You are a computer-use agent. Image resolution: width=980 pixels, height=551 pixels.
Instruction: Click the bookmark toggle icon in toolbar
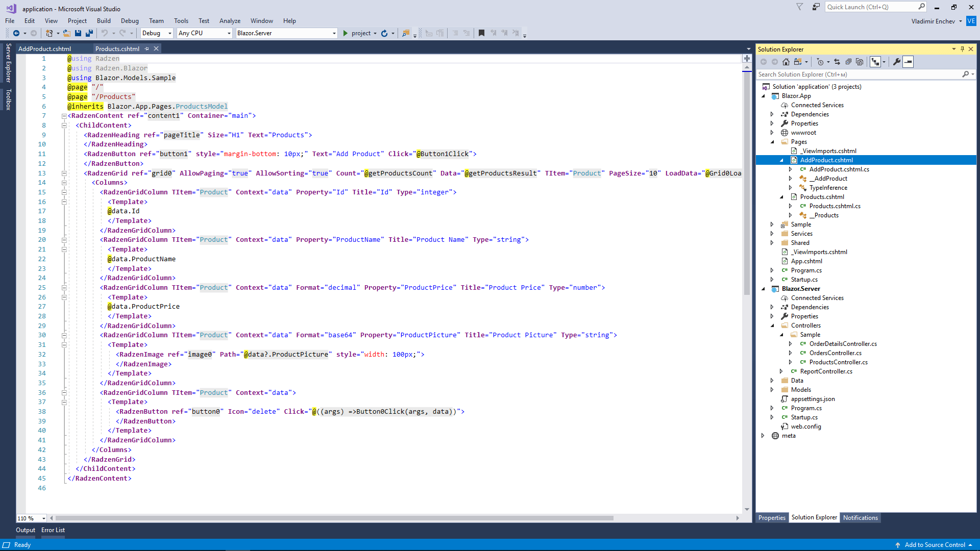481,33
